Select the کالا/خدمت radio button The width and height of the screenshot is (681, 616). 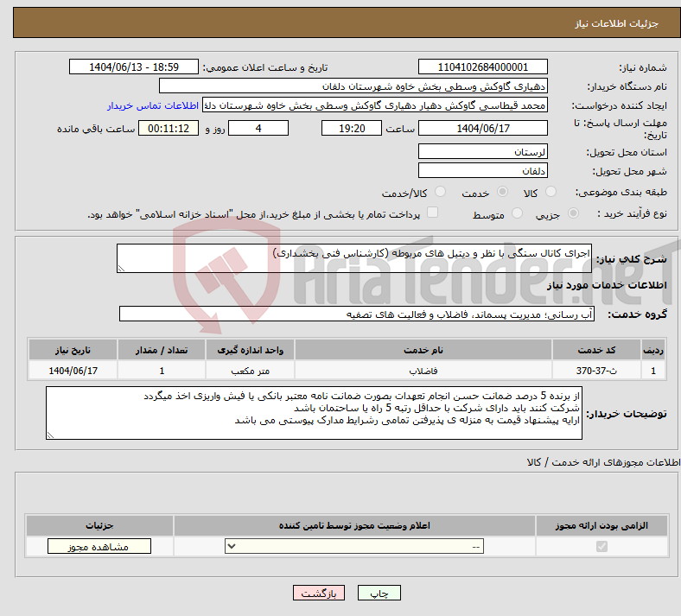coord(440,192)
